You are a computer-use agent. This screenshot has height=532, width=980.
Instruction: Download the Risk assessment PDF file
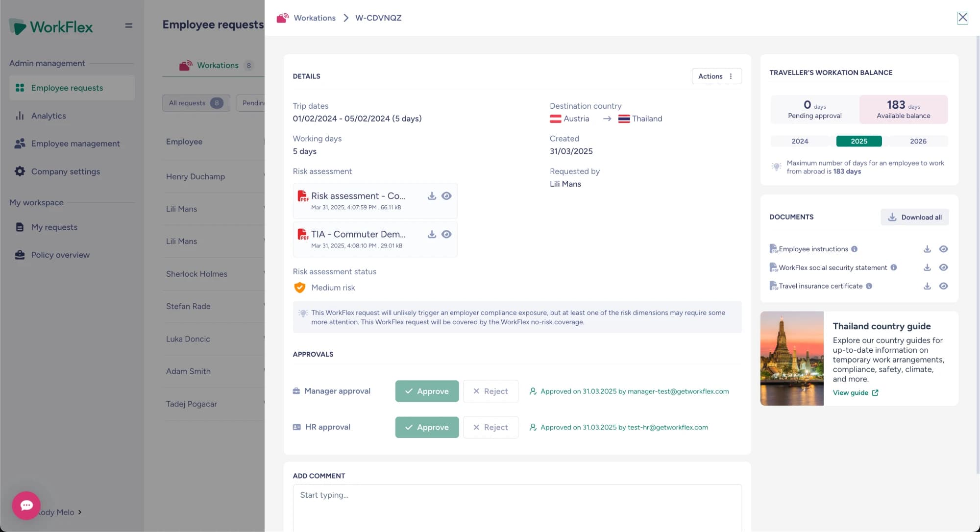[x=432, y=196]
